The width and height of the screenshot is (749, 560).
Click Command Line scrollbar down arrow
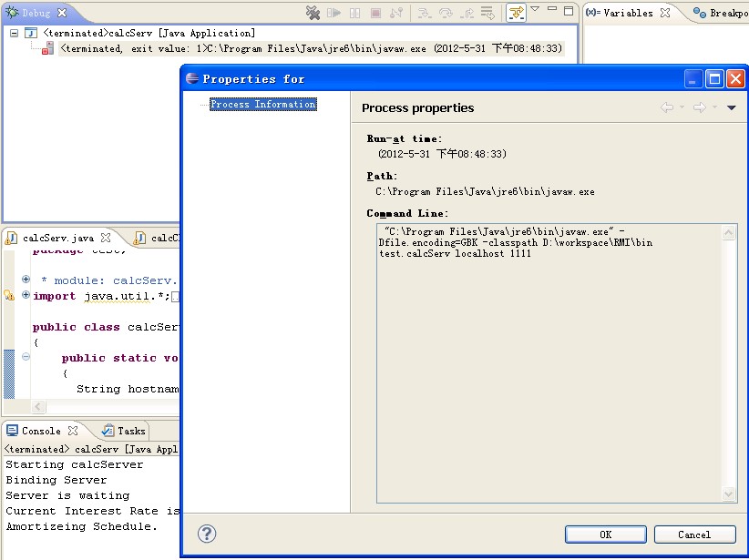pos(728,494)
